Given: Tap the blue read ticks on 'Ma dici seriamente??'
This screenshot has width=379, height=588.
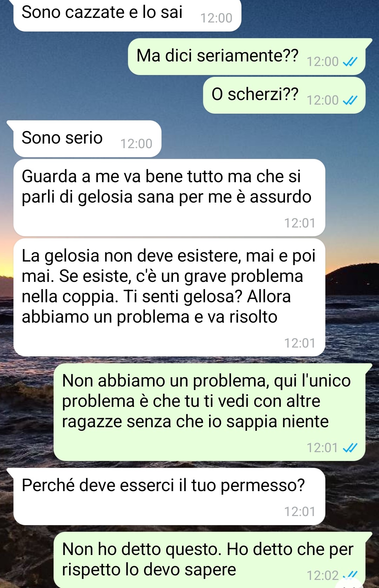Looking at the screenshot, I should [350, 62].
